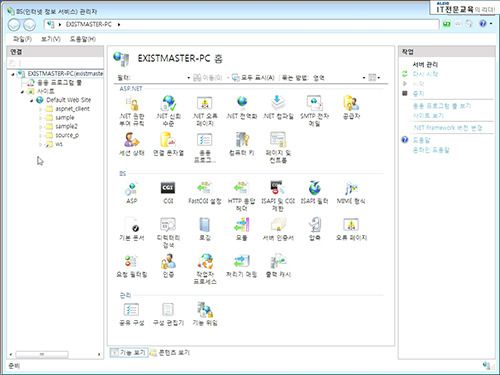Open 작업자 프로세스 (Worker Processes) icon
The image size is (500, 375).
click(205, 269)
